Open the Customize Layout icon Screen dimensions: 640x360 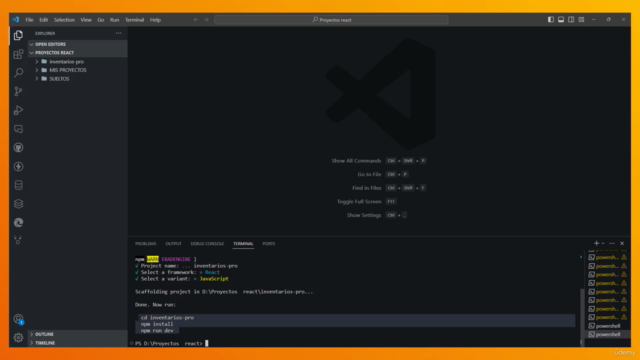(x=581, y=20)
